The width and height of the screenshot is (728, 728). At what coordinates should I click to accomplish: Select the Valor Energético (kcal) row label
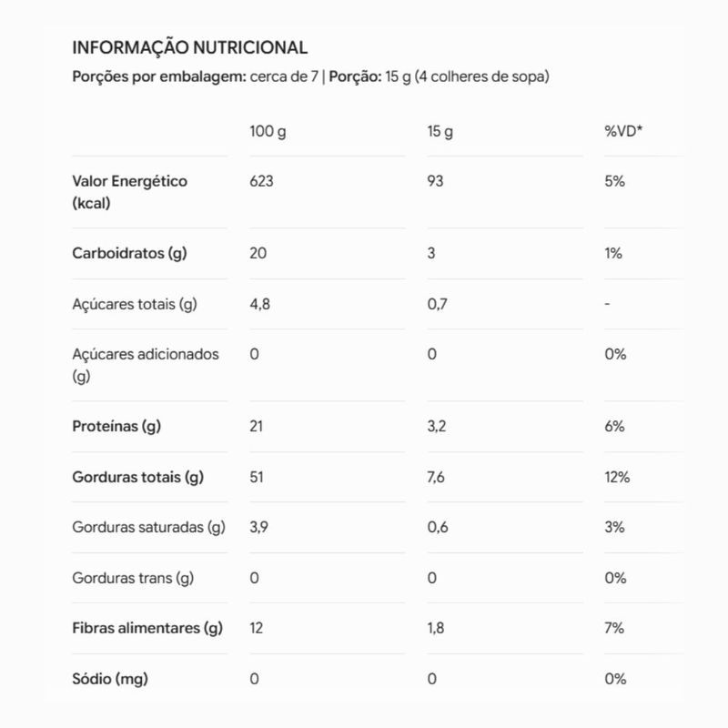pyautogui.click(x=129, y=192)
